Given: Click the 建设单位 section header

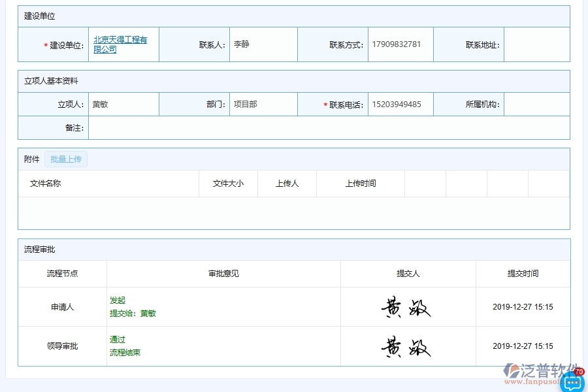Looking at the screenshot, I should [x=39, y=15].
